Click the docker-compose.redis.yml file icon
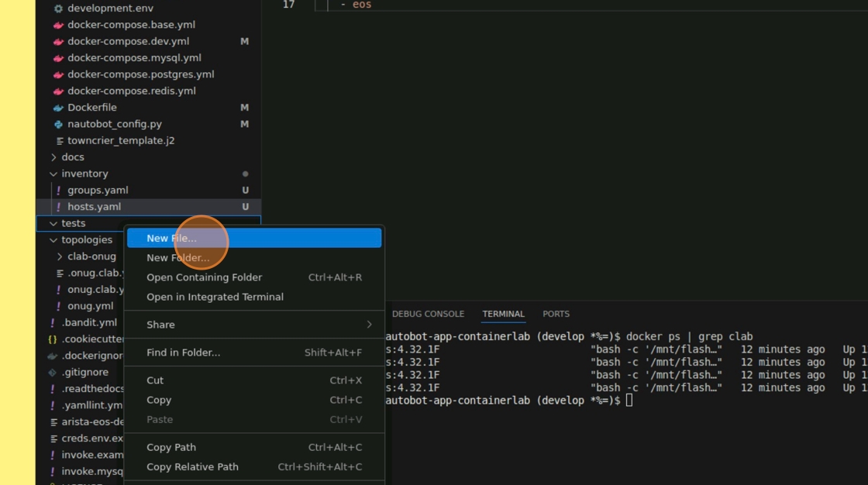The height and width of the screenshot is (485, 868). (58, 91)
